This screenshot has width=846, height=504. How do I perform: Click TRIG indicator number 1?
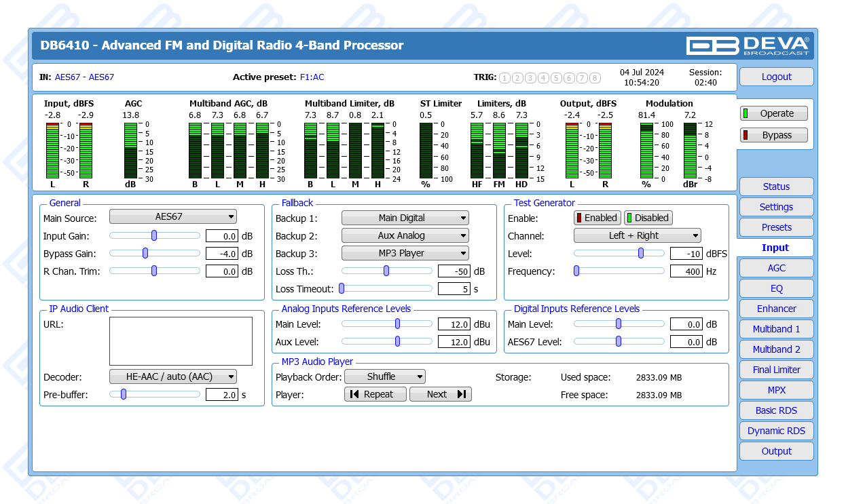point(504,78)
